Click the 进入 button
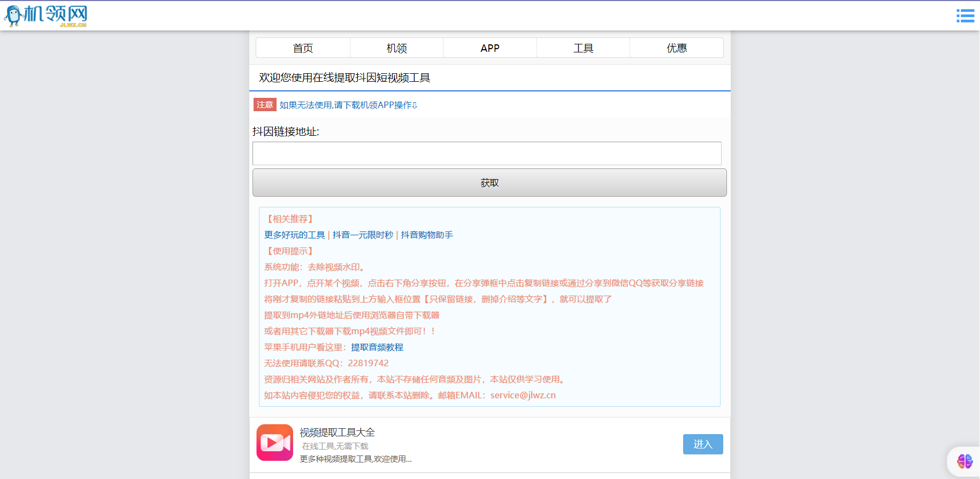This screenshot has width=980, height=479. (702, 444)
